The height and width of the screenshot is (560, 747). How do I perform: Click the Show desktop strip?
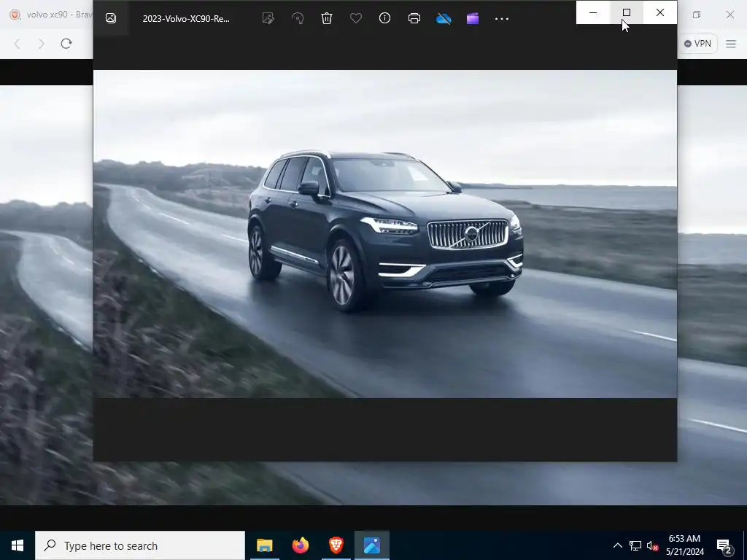click(x=745, y=545)
